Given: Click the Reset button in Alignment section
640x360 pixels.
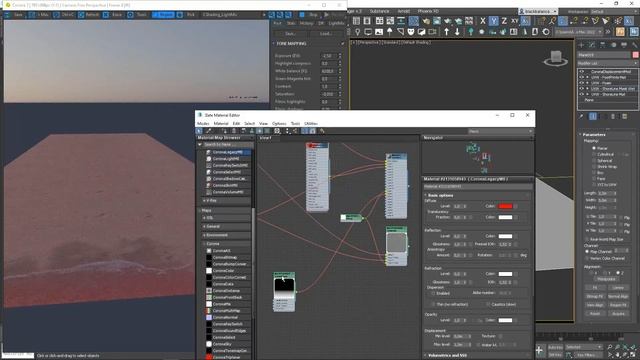Looking at the screenshot, I should click(x=595, y=313).
